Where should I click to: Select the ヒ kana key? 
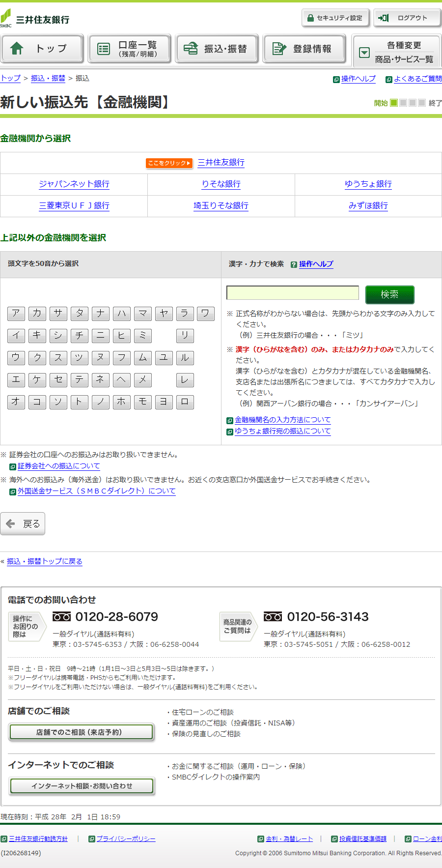tap(122, 336)
